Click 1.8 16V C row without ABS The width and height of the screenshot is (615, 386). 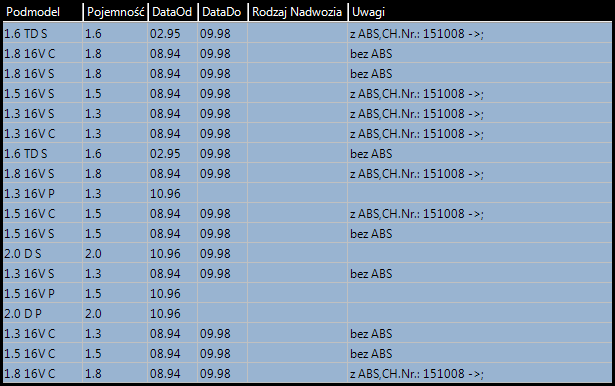[x=307, y=53]
